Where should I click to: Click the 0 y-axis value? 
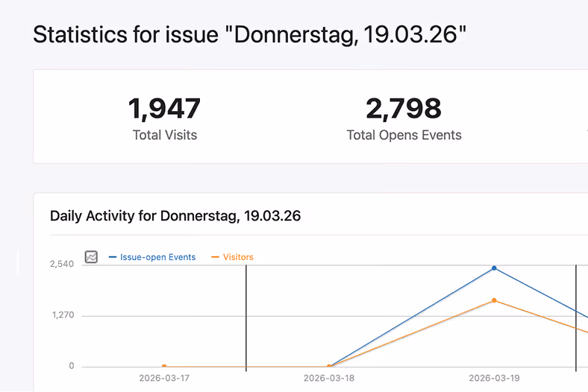coord(71,366)
